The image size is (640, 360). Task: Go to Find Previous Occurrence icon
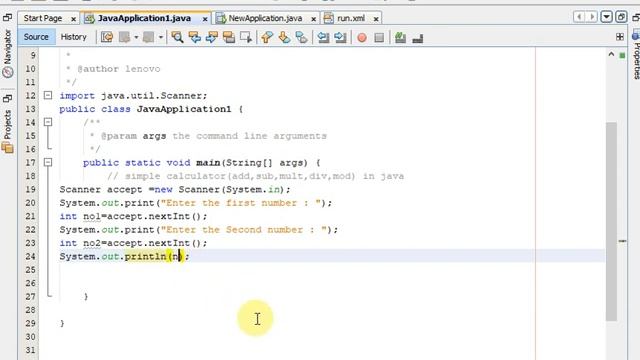point(195,38)
